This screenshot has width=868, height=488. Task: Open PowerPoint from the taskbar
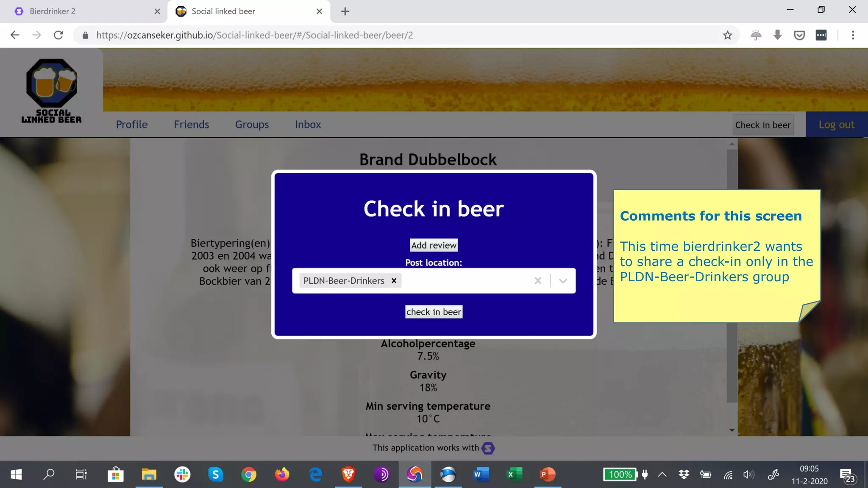coord(548,474)
